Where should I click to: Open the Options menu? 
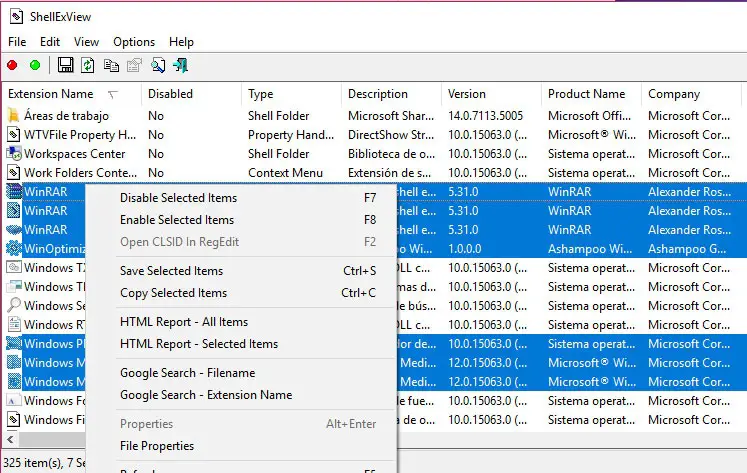pyautogui.click(x=134, y=42)
